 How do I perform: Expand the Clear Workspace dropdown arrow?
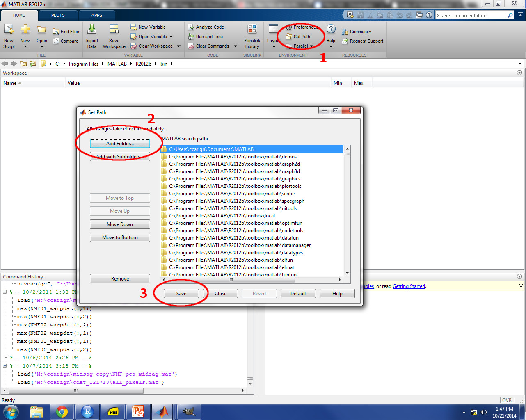tap(178, 46)
